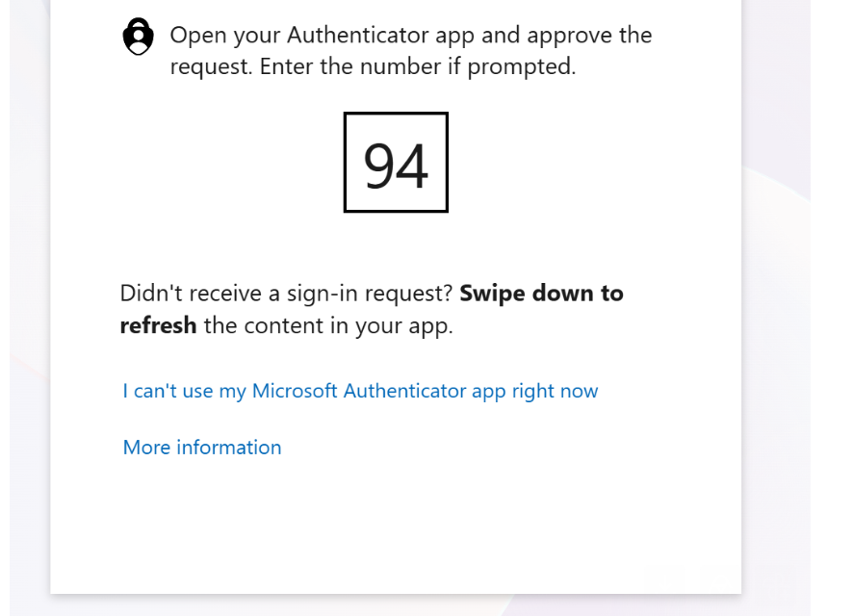This screenshot has width=853, height=616.
Task: Click the words "right now" in the link
Action: tap(555, 392)
